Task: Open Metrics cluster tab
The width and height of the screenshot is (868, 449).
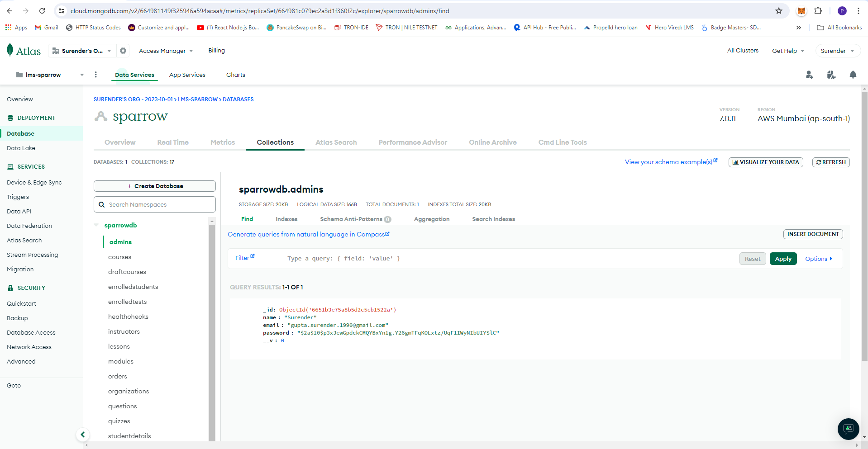Action: [x=223, y=142]
